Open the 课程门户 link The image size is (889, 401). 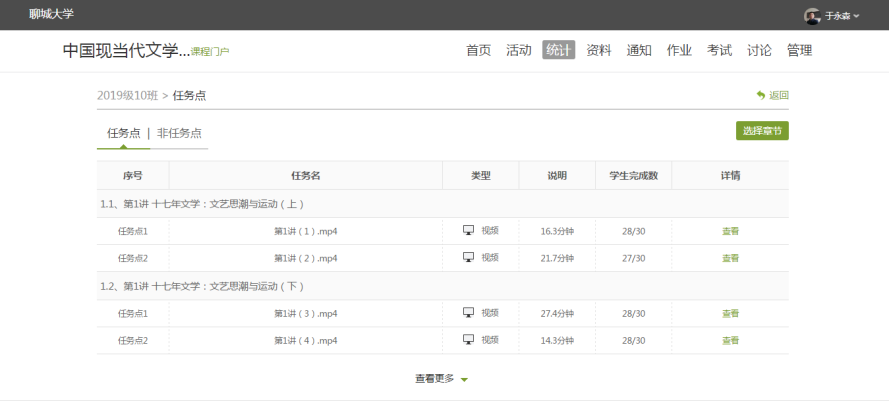point(210,51)
